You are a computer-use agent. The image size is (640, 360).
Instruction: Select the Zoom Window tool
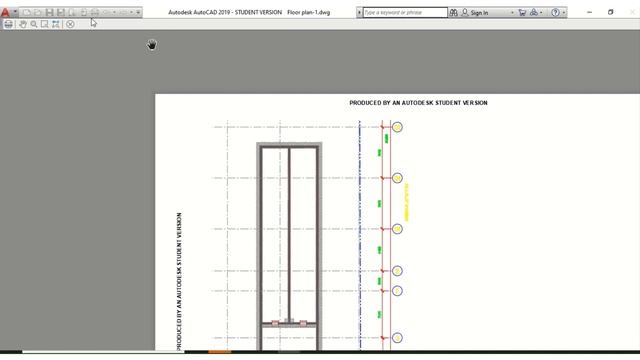click(x=44, y=24)
